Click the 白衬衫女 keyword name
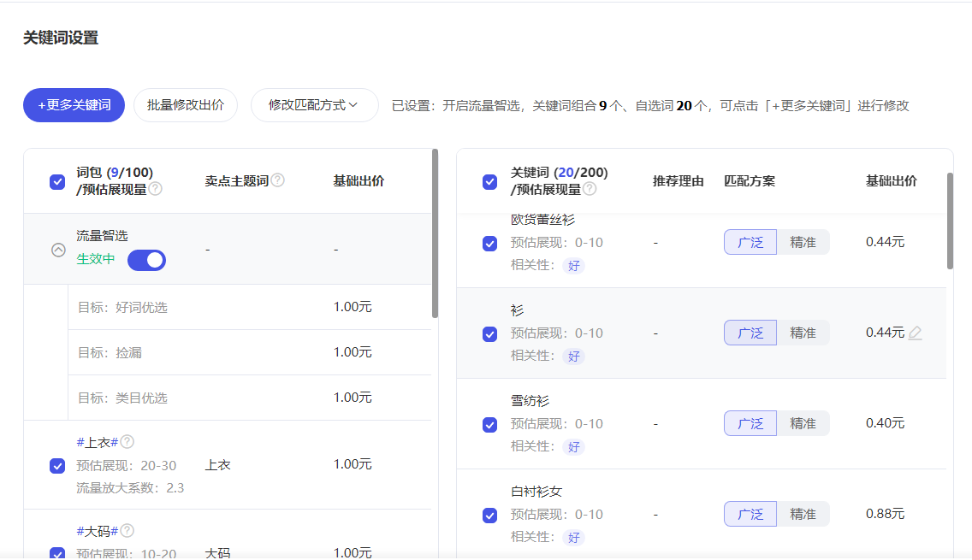 point(536,492)
